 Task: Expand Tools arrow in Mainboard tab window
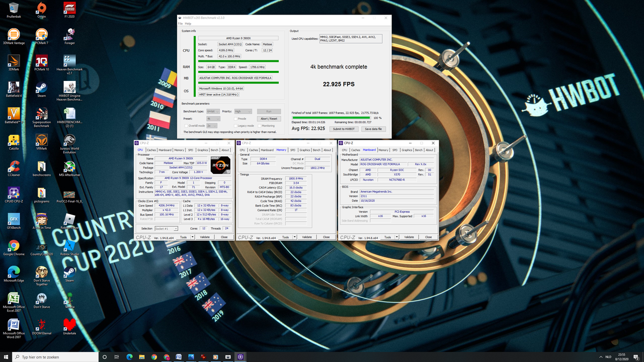point(396,237)
